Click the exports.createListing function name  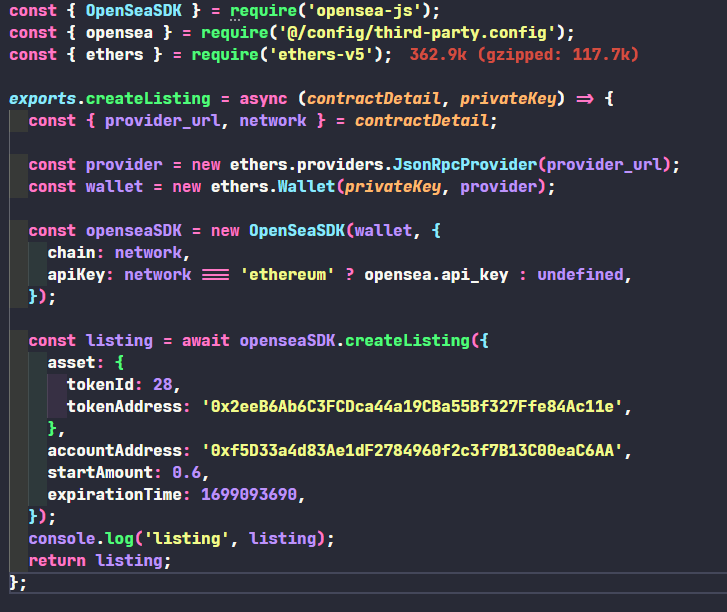tap(148, 99)
